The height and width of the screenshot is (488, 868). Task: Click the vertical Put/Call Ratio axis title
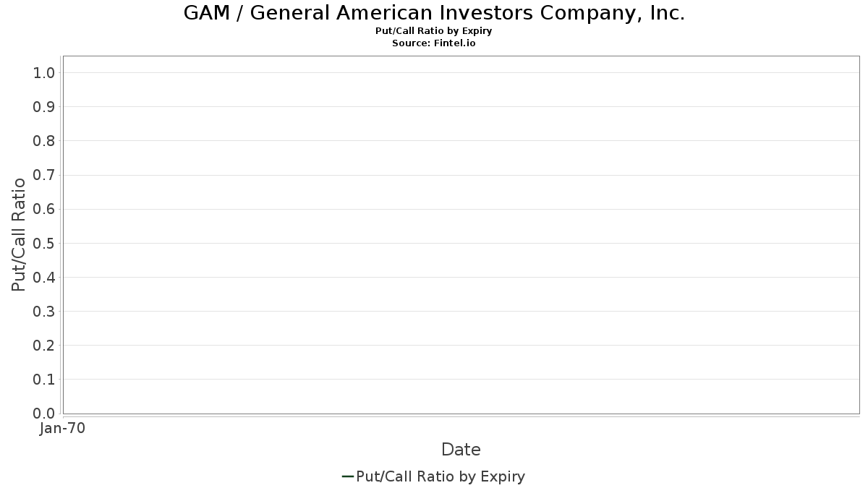click(19, 234)
